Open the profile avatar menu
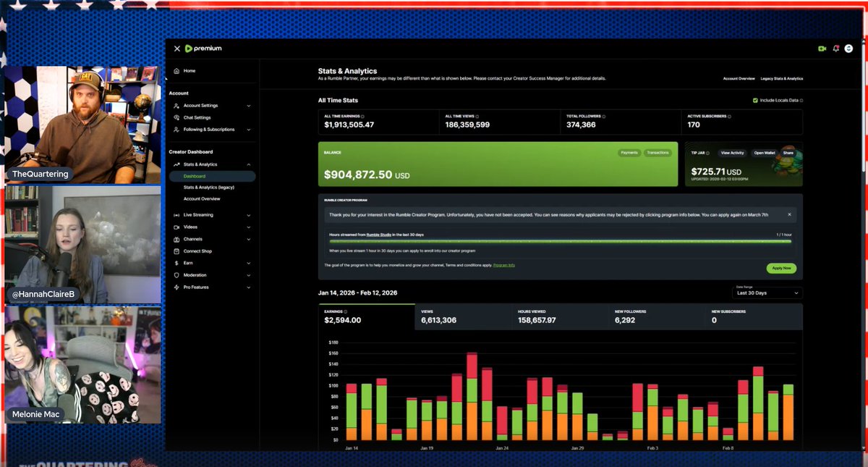Screen dimensions: 868x467 849,49
